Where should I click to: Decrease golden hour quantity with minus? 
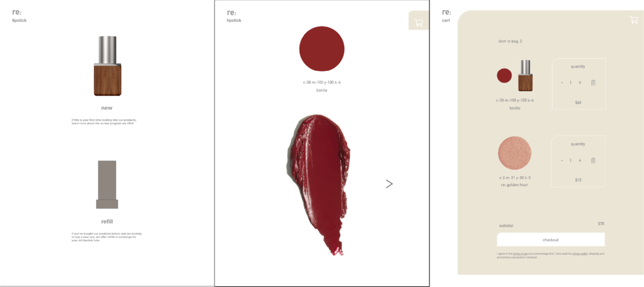click(562, 161)
